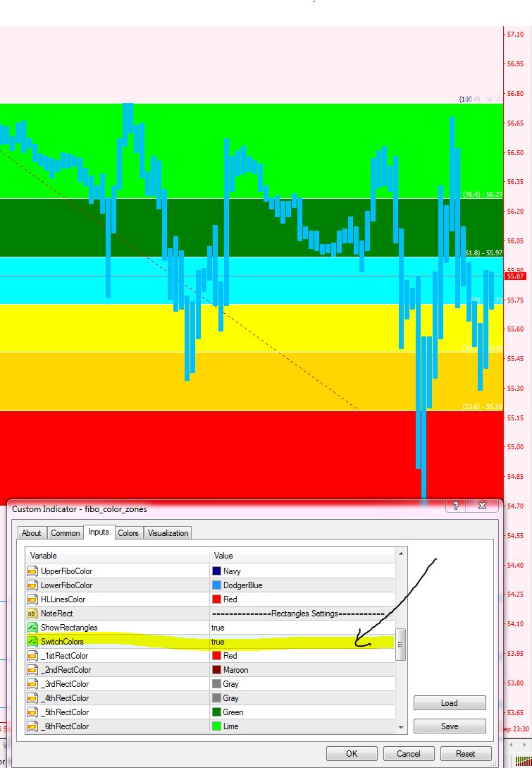Click the inputs list scroll down arrow

tap(401, 728)
